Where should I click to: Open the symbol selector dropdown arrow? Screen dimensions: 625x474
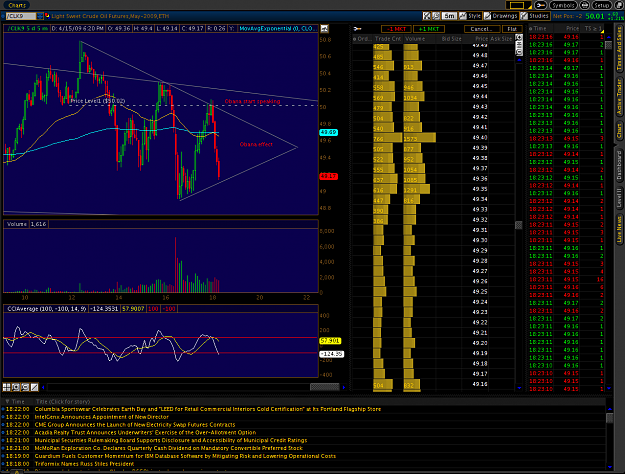click(40, 16)
